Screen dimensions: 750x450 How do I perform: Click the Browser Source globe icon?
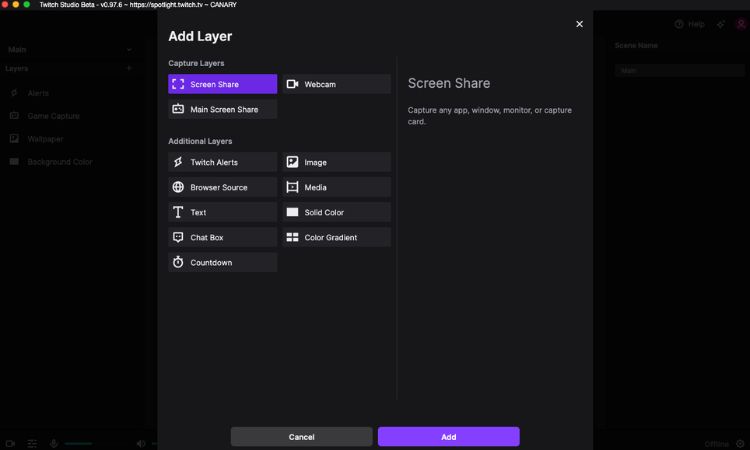click(178, 187)
